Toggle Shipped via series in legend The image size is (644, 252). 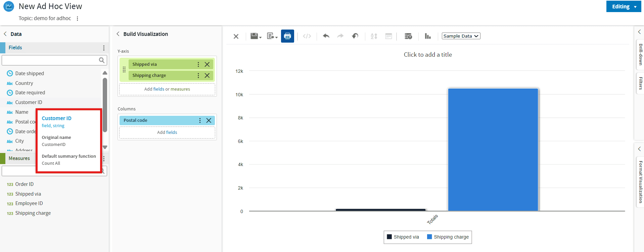pyautogui.click(x=403, y=237)
